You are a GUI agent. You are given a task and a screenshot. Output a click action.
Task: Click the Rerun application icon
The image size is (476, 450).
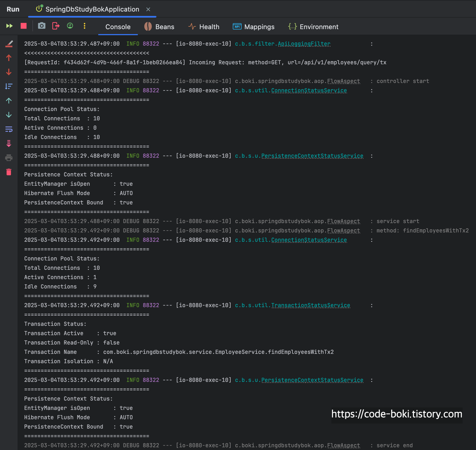click(9, 26)
